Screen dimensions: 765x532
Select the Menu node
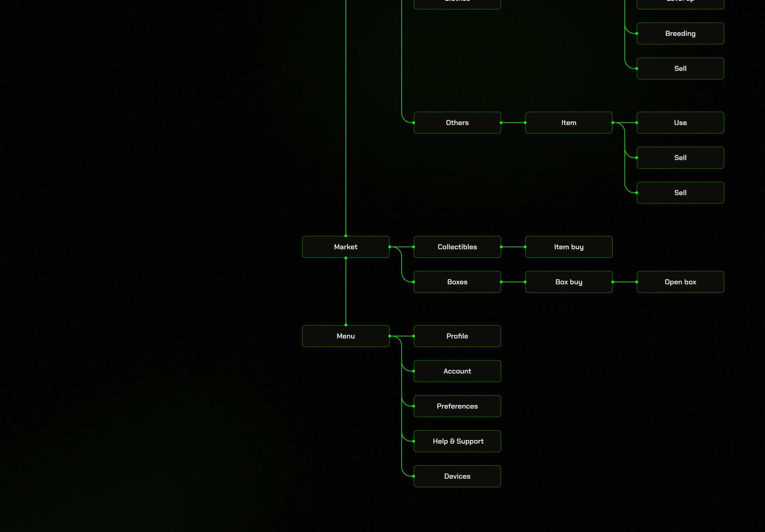click(x=345, y=336)
